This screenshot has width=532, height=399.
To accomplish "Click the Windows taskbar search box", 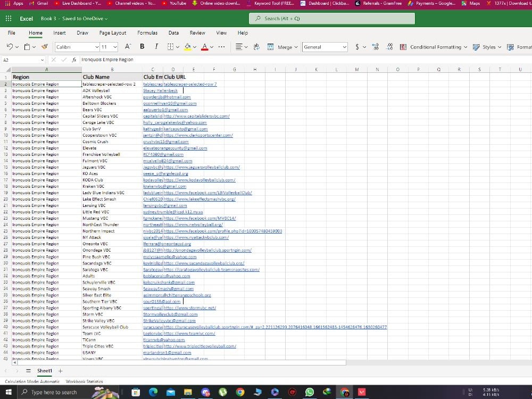I will pyautogui.click(x=68, y=392).
